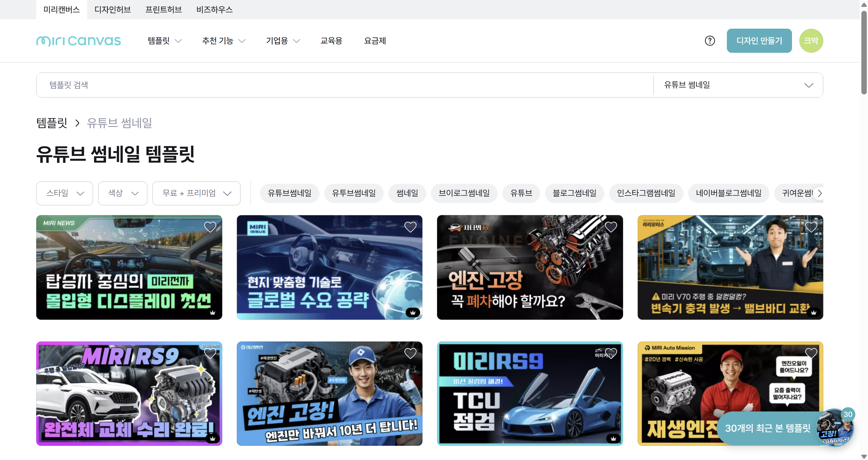868x460 pixels.
Task: Select the 유튜브 tag chip
Action: [x=521, y=193]
